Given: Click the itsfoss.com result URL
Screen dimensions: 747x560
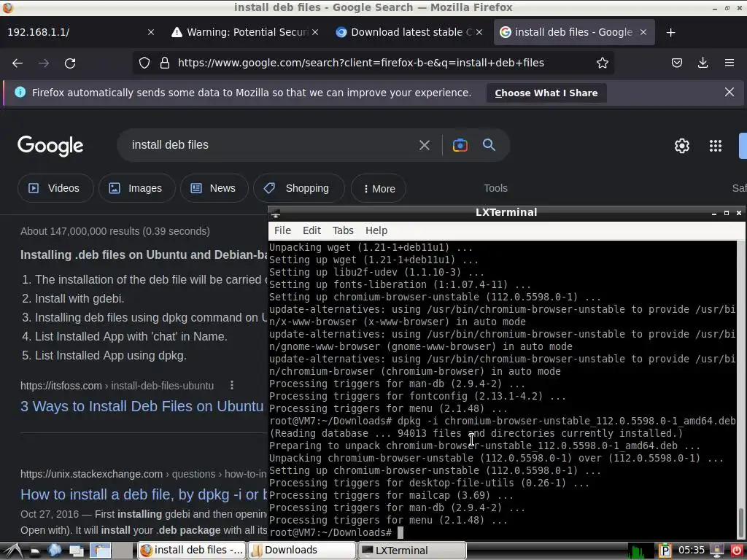Looking at the screenshot, I should coord(117,386).
